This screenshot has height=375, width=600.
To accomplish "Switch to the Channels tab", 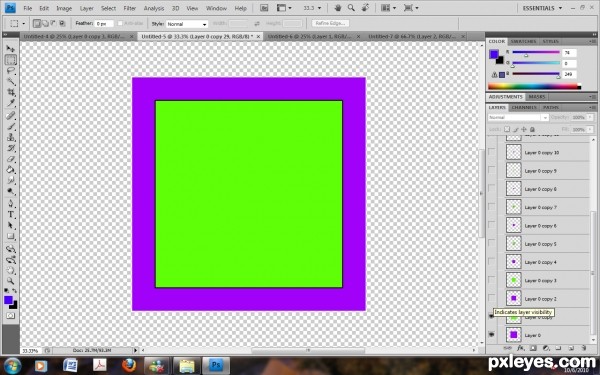I will (x=524, y=108).
